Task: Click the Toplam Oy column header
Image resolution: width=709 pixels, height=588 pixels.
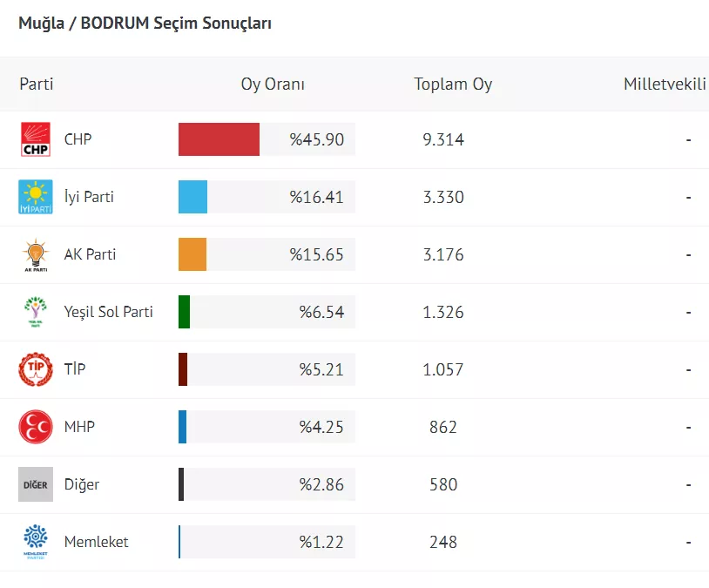Action: coord(453,84)
